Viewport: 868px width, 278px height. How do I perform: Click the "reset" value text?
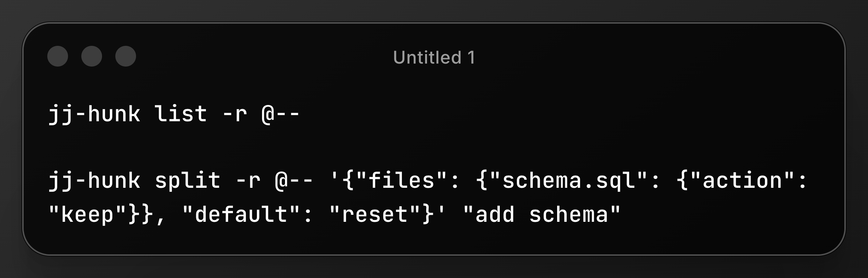(x=375, y=215)
